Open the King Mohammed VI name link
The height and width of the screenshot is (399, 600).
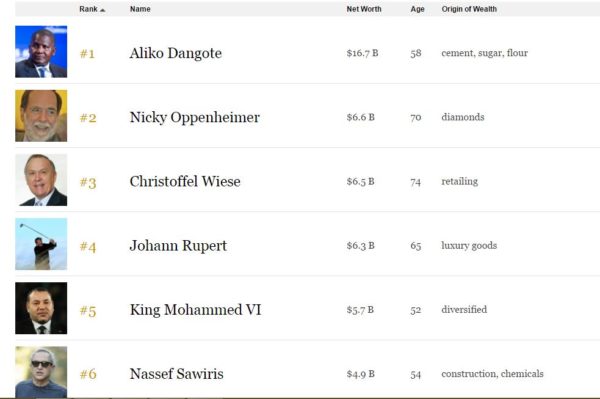pyautogui.click(x=196, y=310)
